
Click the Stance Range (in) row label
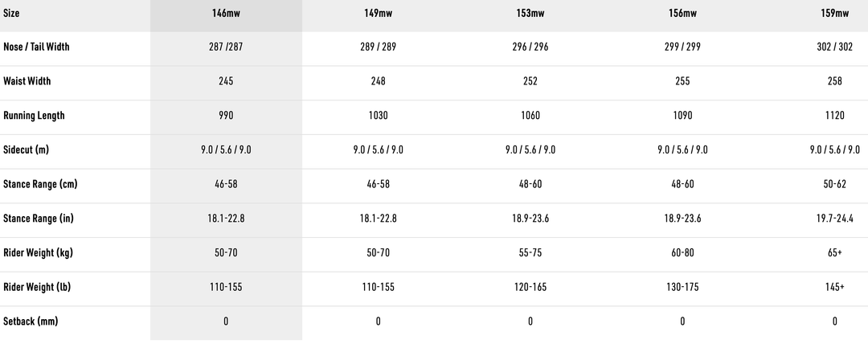click(x=39, y=219)
